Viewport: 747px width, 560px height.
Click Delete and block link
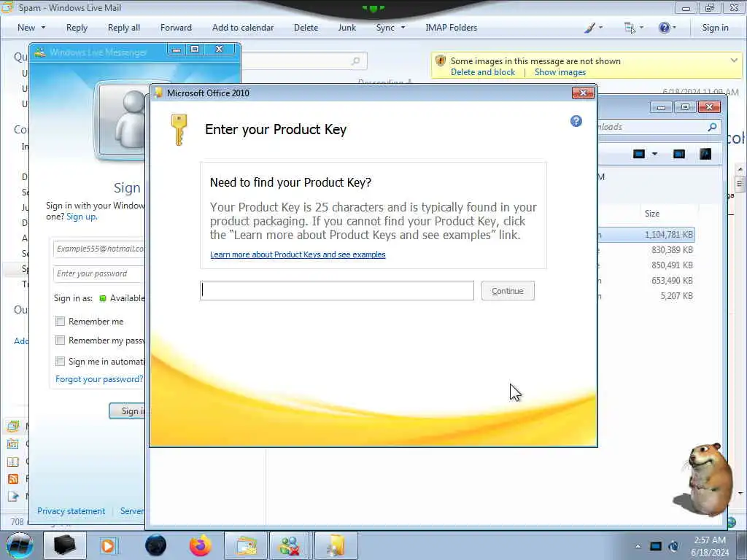point(483,72)
